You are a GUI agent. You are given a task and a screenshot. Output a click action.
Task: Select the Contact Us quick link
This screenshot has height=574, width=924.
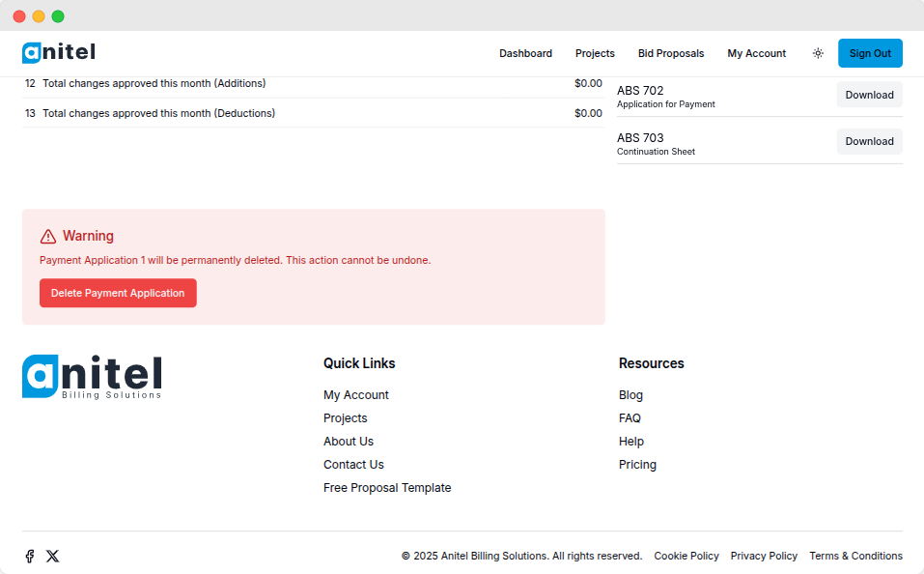[x=353, y=464]
